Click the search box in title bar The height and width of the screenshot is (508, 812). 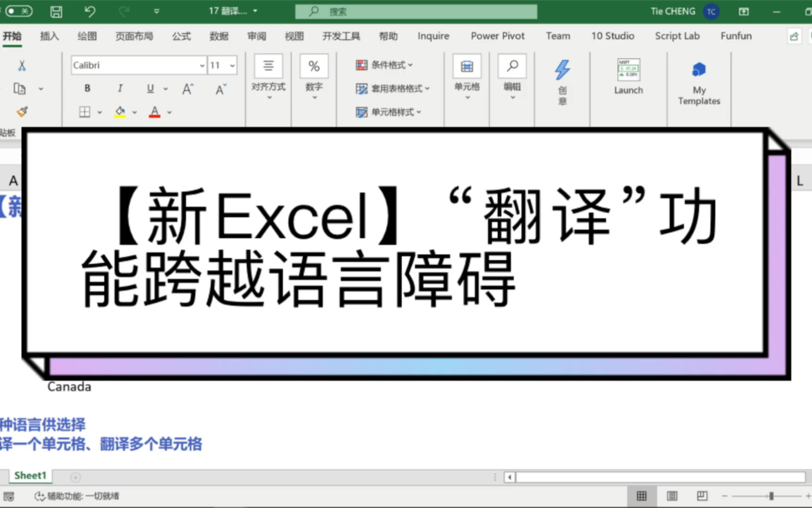tap(416, 11)
